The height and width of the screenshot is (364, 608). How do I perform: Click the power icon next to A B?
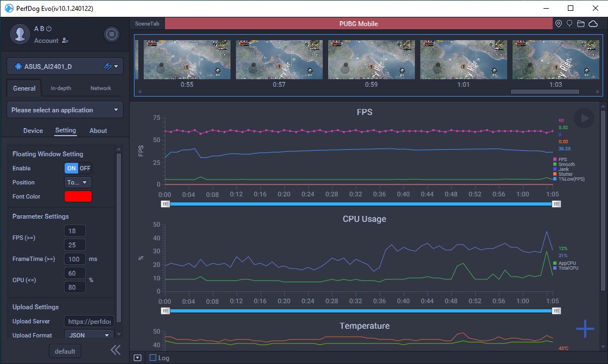(49, 29)
